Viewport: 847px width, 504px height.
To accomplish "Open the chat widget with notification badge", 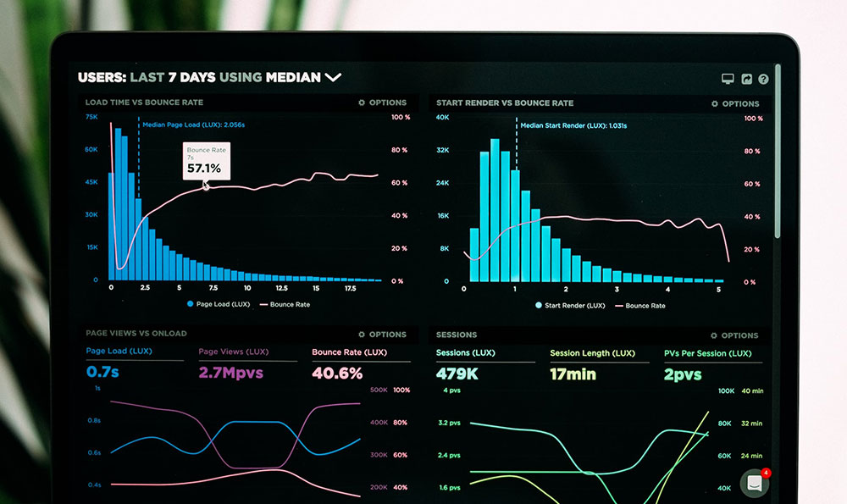I will (x=754, y=483).
